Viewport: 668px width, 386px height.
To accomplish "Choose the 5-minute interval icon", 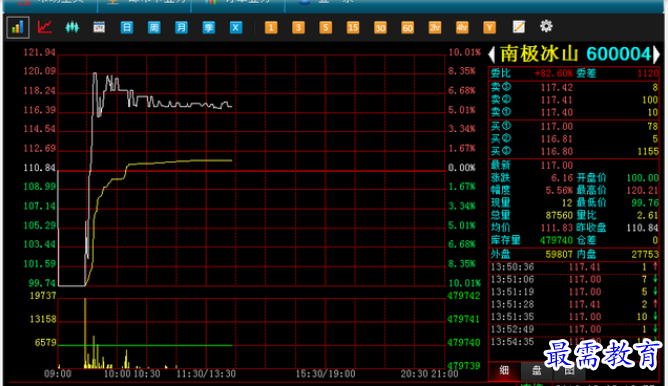I will click(x=325, y=28).
